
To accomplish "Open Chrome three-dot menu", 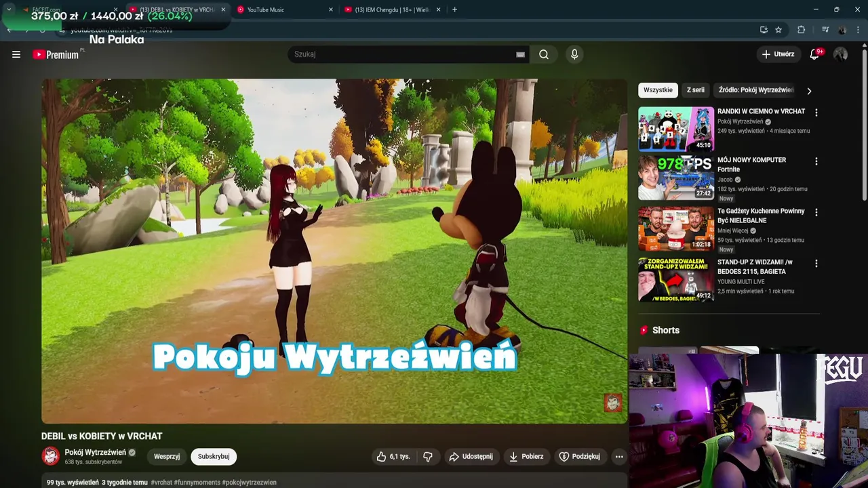I will [x=859, y=30].
